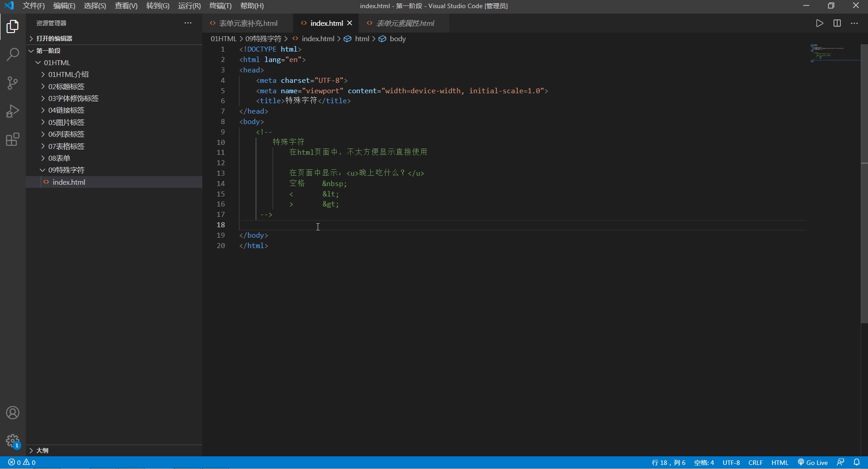Click the feedback icon in status bar

(840, 463)
